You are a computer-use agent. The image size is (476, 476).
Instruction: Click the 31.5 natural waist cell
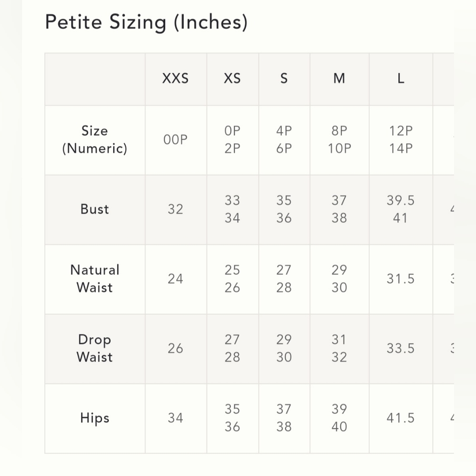click(401, 278)
